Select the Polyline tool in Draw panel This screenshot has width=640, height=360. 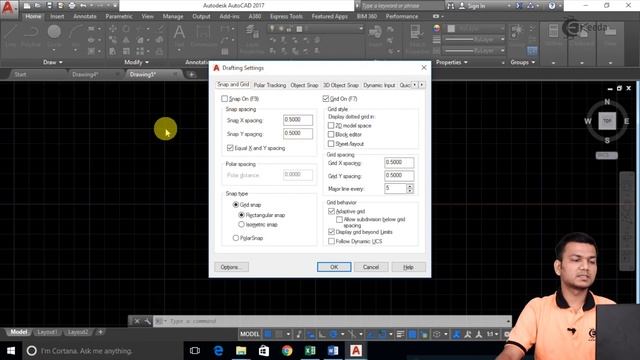tap(31, 36)
